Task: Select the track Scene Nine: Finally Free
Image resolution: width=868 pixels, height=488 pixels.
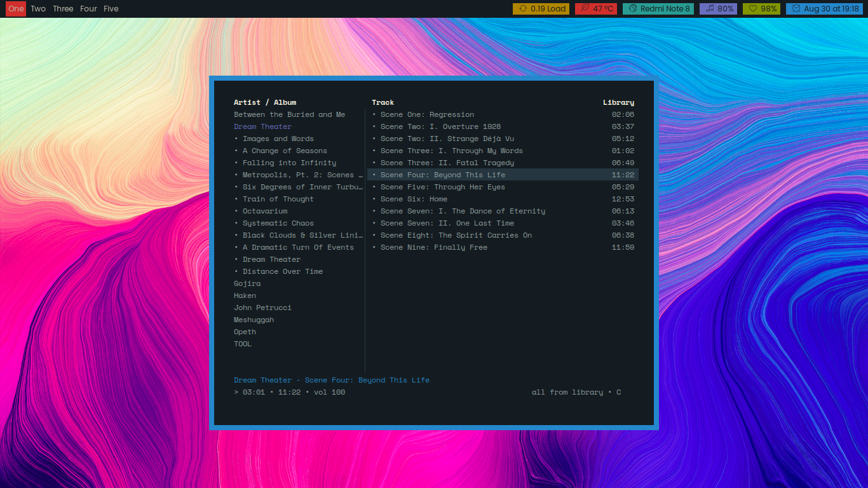Action: point(433,247)
